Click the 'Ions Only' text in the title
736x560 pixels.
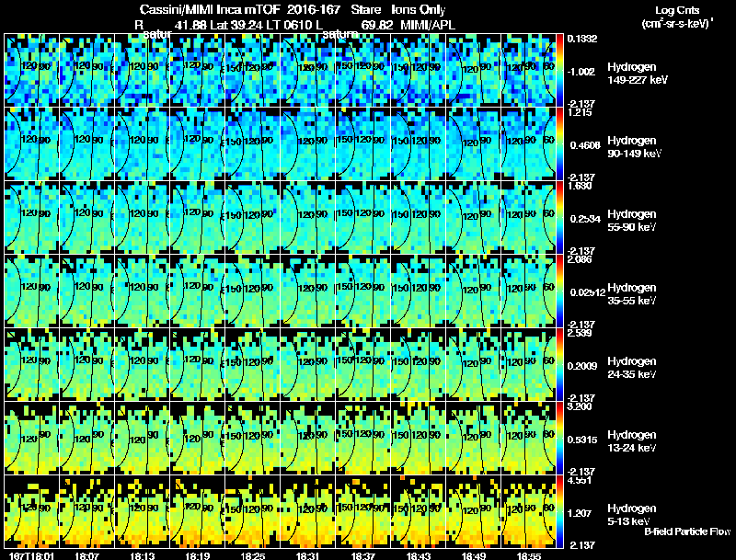point(419,10)
